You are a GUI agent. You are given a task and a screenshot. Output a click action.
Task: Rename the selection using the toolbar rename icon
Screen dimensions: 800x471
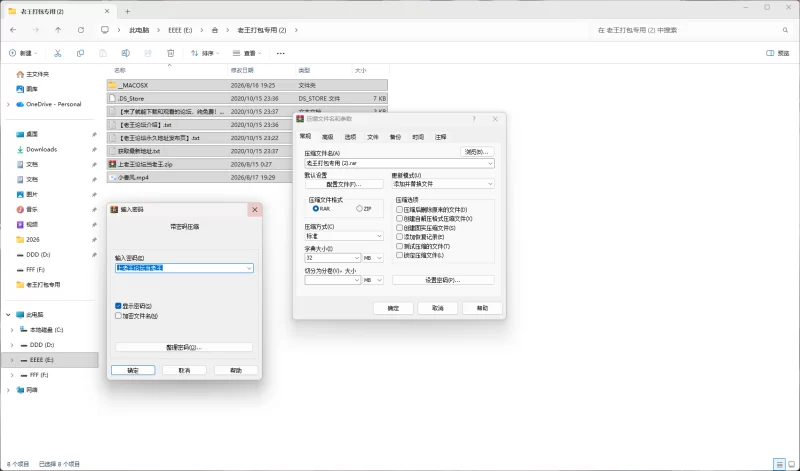coord(126,53)
